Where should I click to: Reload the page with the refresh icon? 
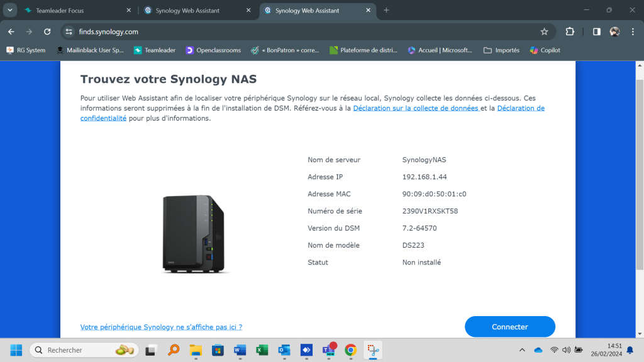[x=47, y=31]
